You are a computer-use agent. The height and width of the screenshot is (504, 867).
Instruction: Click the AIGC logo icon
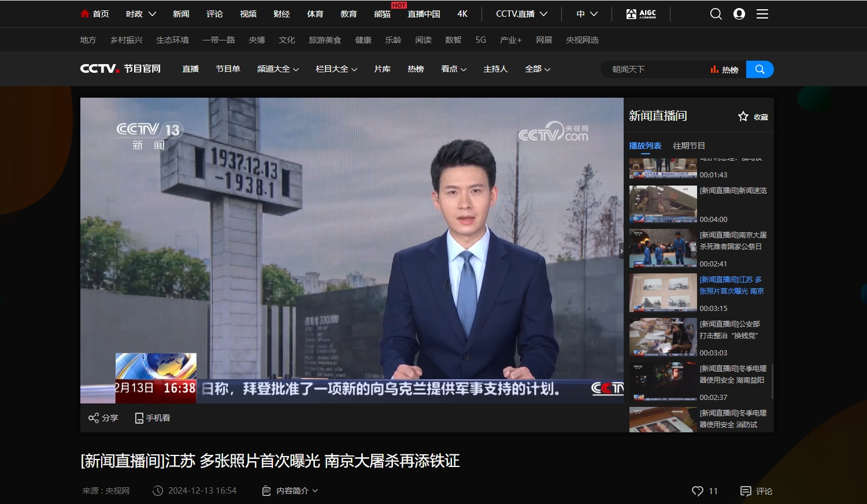click(x=641, y=14)
